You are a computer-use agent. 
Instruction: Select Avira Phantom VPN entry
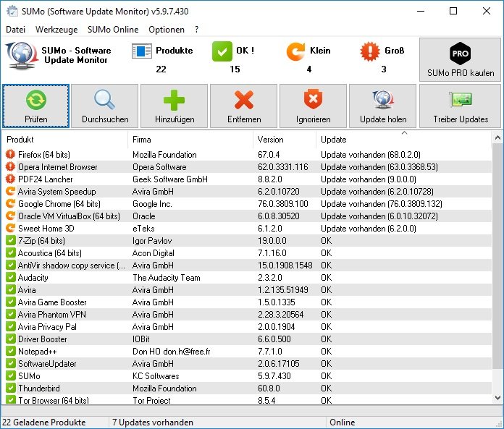[x=247, y=315]
